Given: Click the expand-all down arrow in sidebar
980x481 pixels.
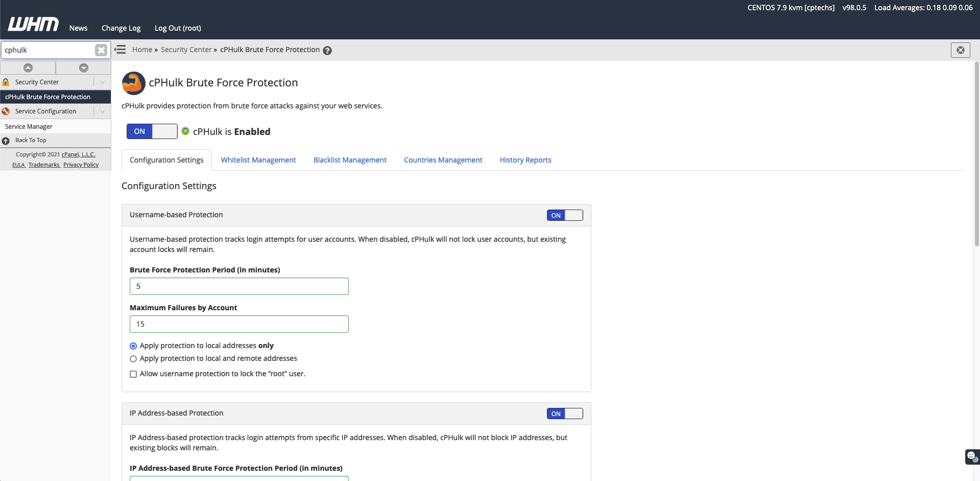Looking at the screenshot, I should tap(84, 68).
